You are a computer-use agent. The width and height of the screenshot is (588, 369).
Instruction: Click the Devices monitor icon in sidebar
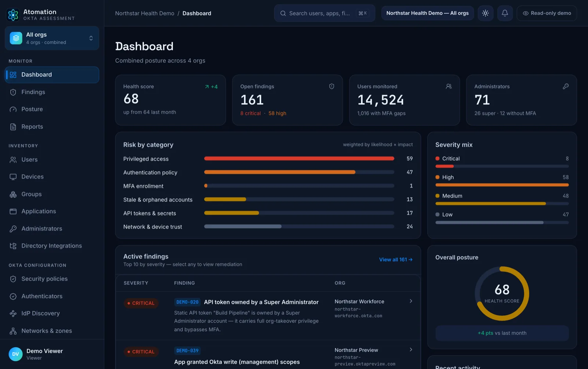[x=13, y=177]
